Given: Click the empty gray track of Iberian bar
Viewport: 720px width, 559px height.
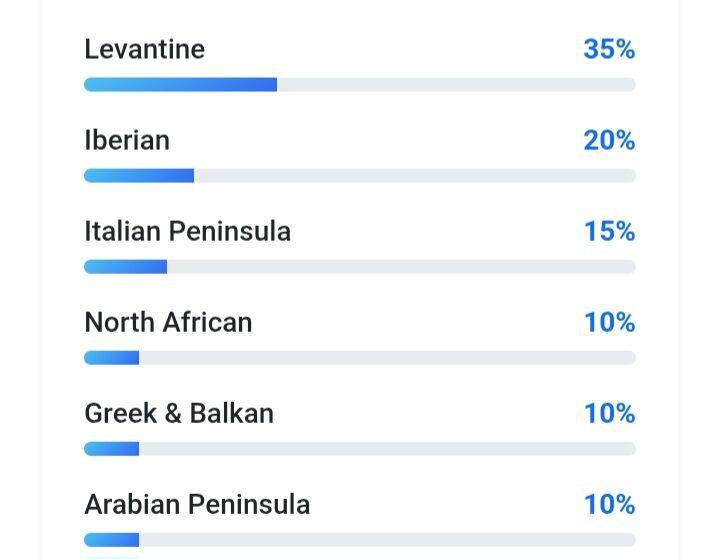Looking at the screenshot, I should [415, 176].
